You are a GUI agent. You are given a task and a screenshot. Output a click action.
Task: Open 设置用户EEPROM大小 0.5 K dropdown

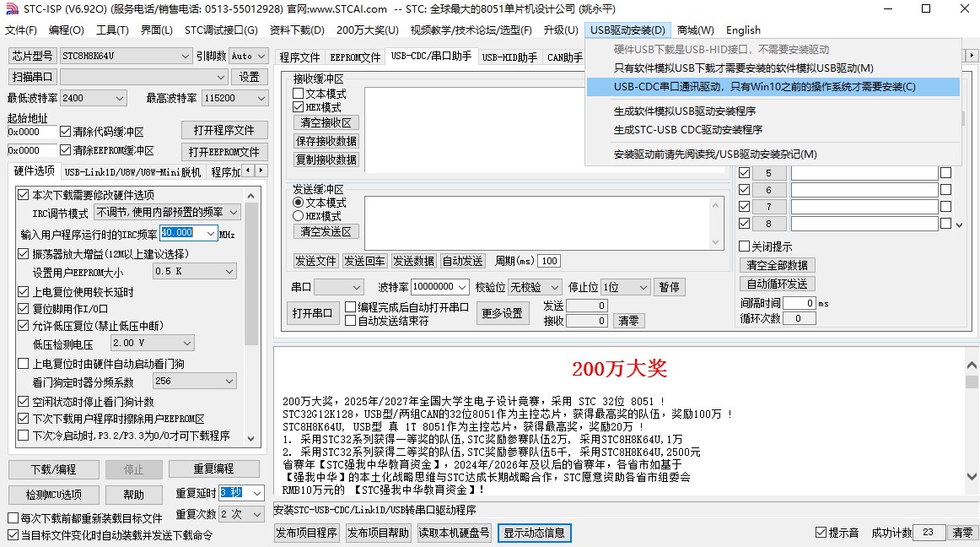pos(194,272)
